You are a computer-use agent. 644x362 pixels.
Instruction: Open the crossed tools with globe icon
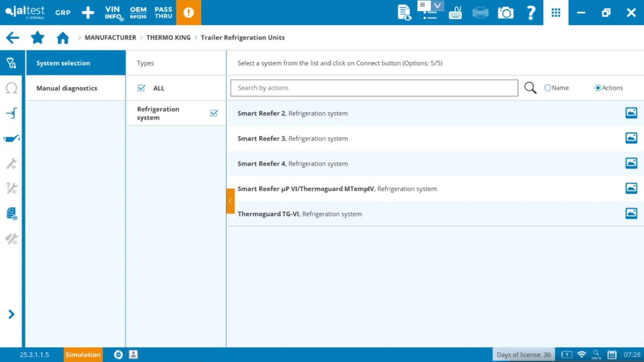(x=11, y=239)
